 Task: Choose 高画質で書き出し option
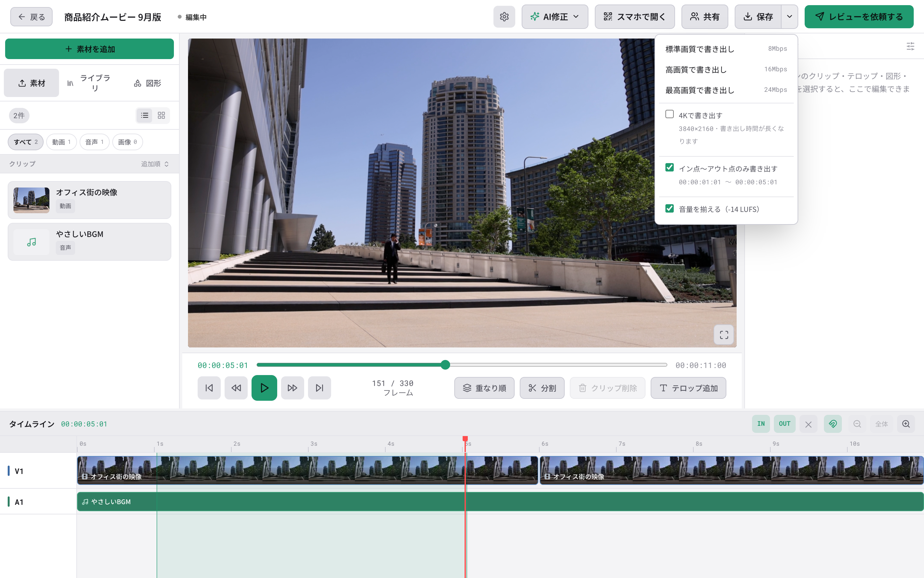point(726,70)
